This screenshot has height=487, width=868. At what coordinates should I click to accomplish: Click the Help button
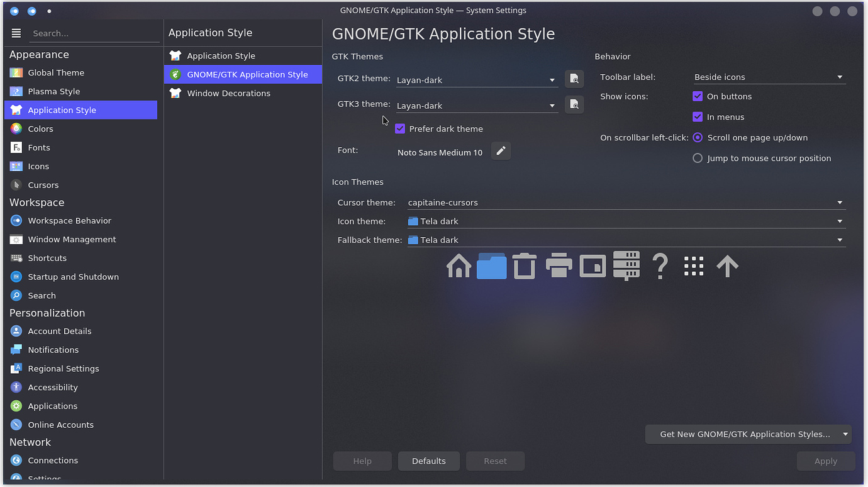[x=362, y=461]
